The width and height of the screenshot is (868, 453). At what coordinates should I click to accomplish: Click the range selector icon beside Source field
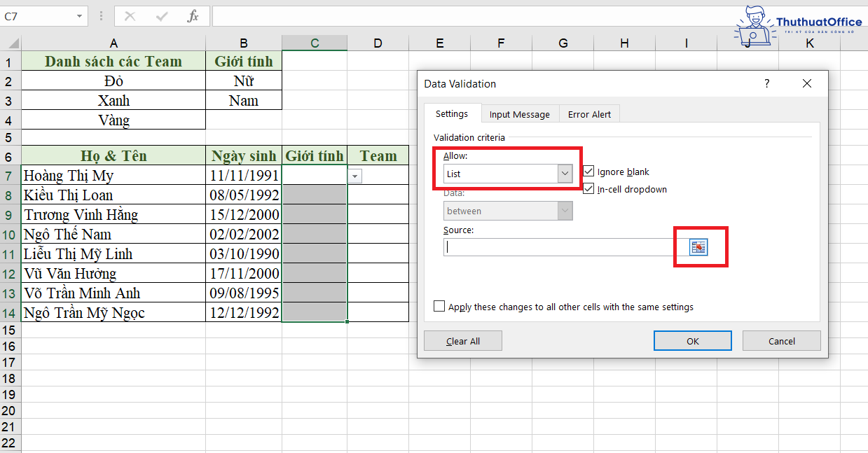700,246
